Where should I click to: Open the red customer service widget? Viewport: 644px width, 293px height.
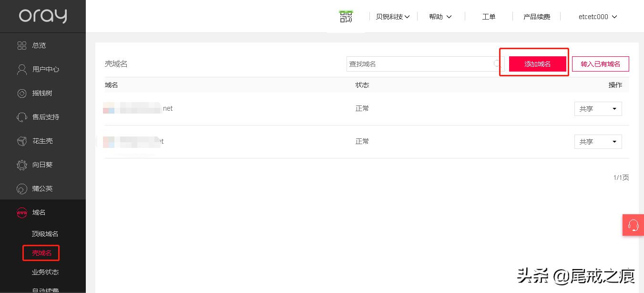click(x=633, y=225)
